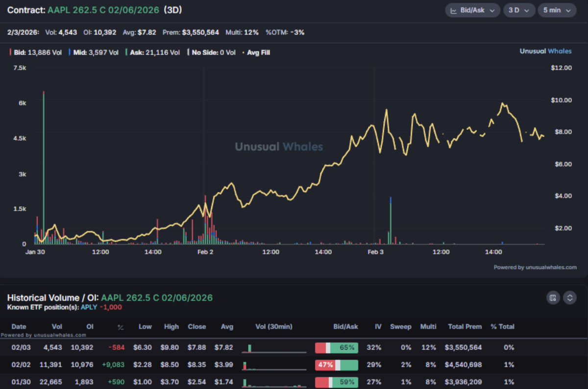Expand or collapse the Historical Volume panel
The width and height of the screenshot is (588, 389).
569,297
